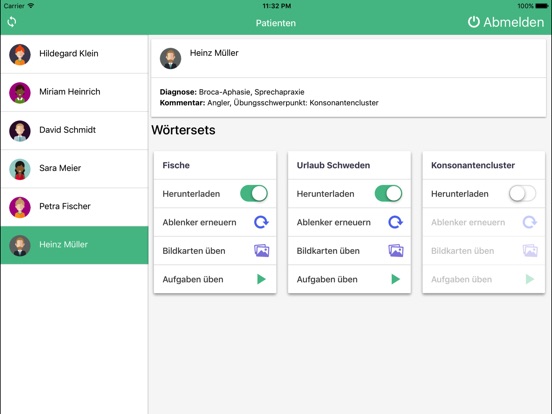This screenshot has height=414, width=552.
Task: Click refresh icon for Konsonantencluster Ablenker
Action: coord(530,222)
